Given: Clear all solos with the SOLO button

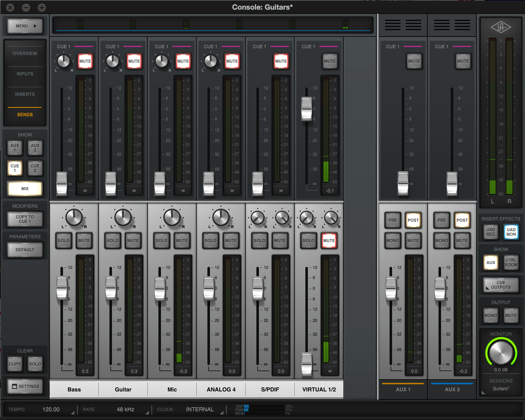Looking at the screenshot, I should pos(35,364).
